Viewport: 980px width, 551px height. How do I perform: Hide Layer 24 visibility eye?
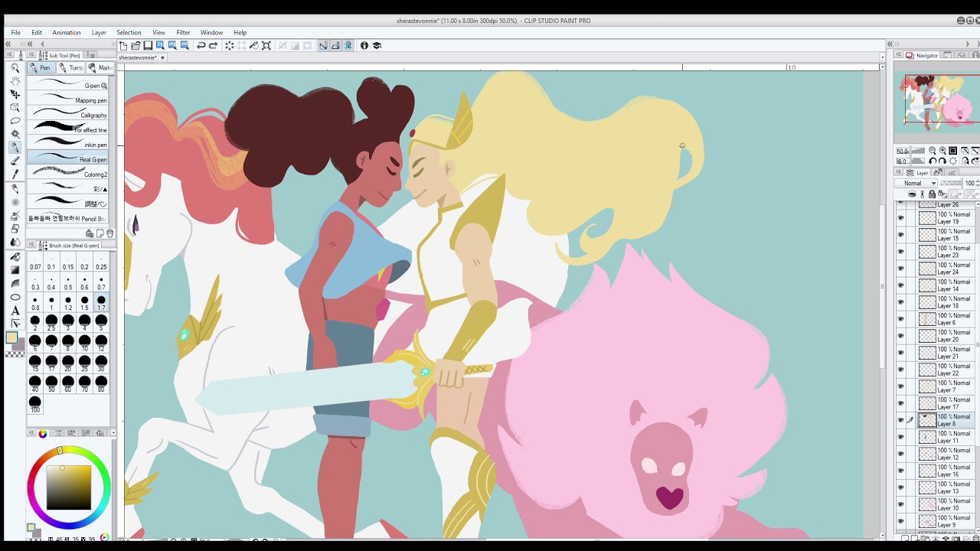[x=900, y=269]
